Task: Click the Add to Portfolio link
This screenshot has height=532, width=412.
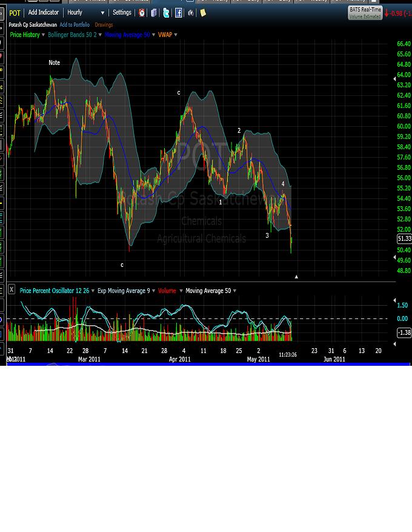Action: coord(75,25)
